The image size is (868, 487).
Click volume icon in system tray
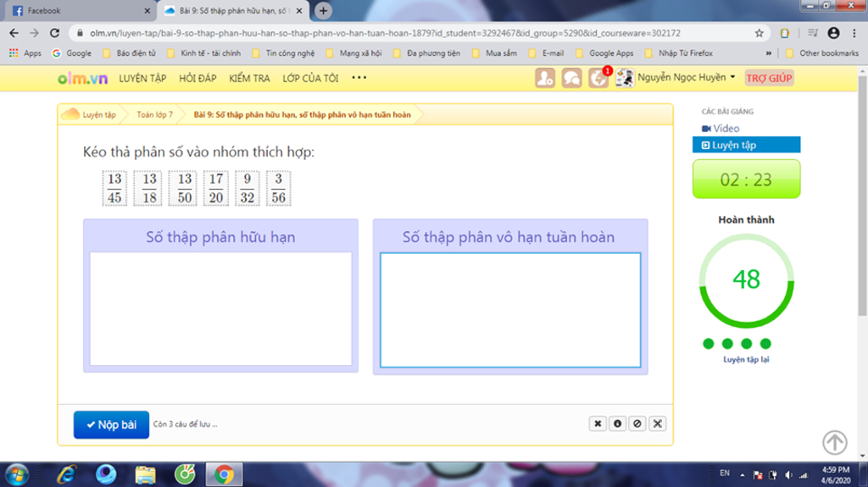click(x=788, y=475)
